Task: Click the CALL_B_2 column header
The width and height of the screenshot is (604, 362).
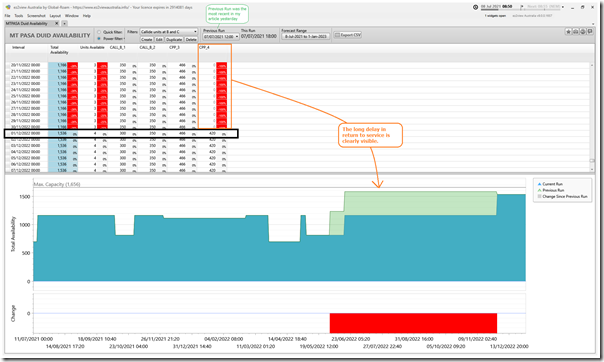Action: coord(147,47)
